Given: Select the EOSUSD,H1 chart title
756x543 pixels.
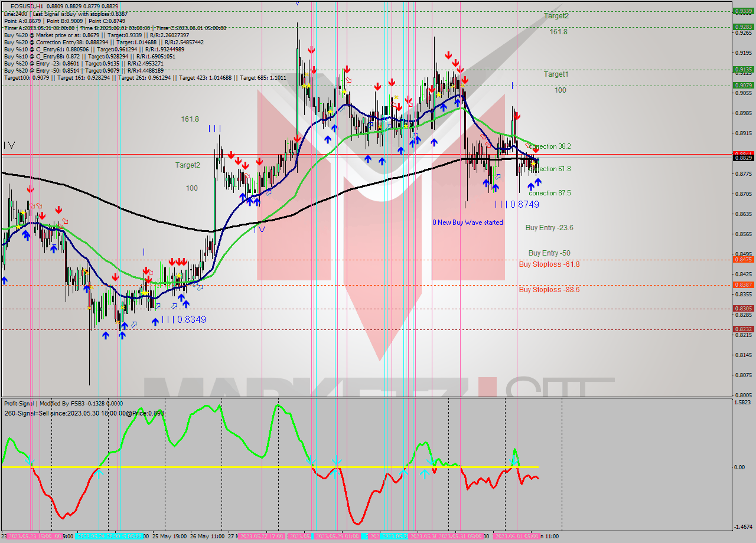Looking at the screenshot, I should click(x=27, y=4).
